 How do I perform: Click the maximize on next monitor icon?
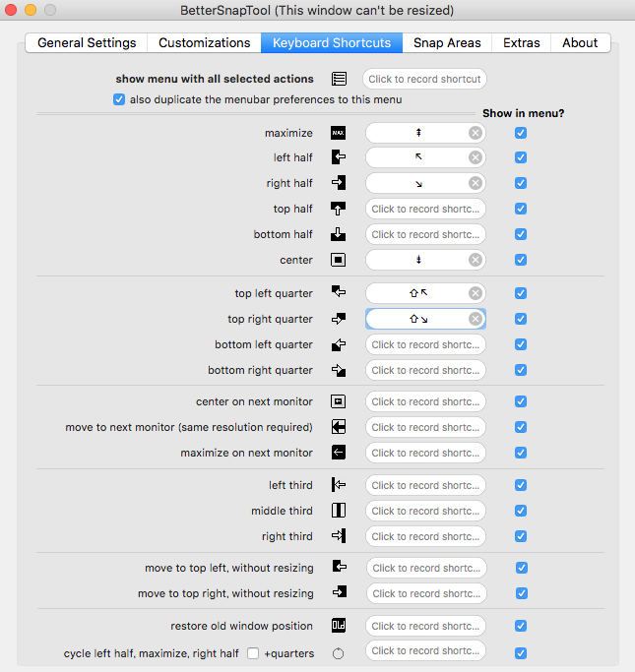pos(339,453)
